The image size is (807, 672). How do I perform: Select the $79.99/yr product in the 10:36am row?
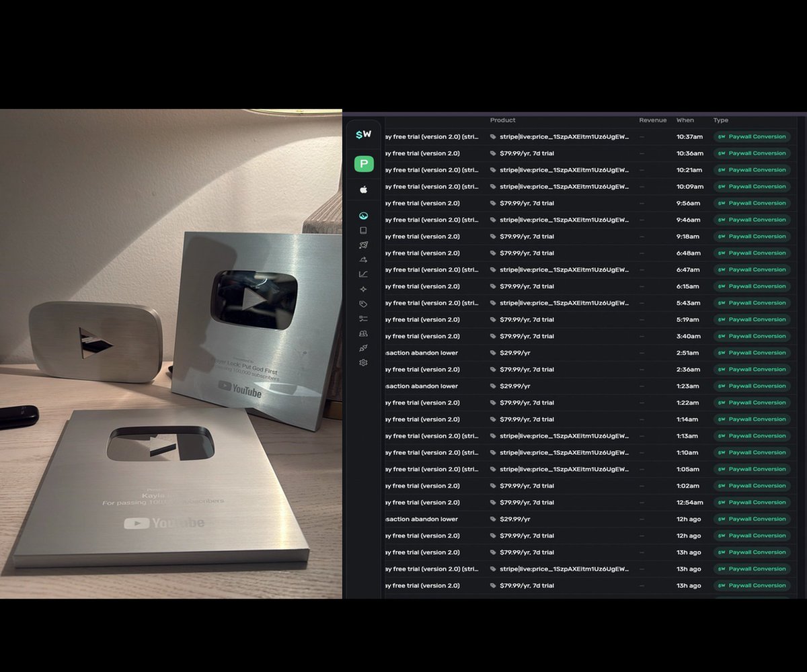(527, 153)
